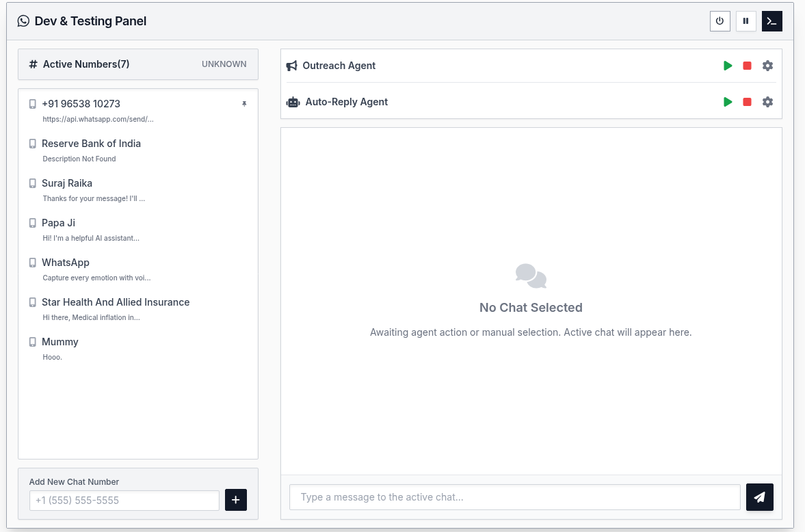
Task: Click the message input box
Action: click(x=514, y=497)
